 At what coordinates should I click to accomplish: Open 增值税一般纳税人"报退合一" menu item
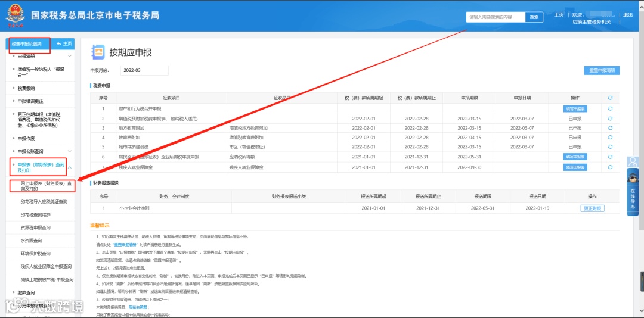41,73
